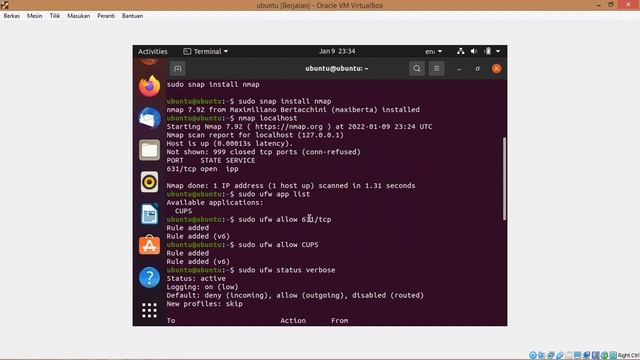Open Rhythmbox music player in dock
Screen dimensions: 640x360
149,182
